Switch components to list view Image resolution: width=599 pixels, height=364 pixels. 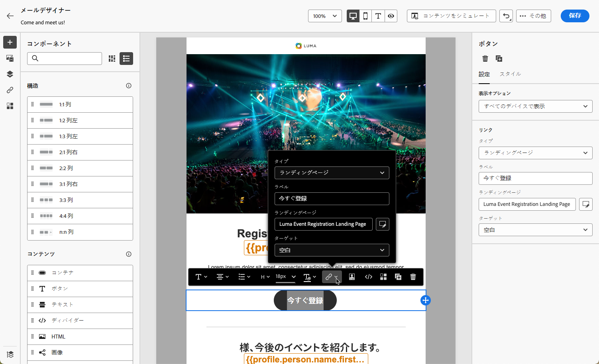click(126, 59)
